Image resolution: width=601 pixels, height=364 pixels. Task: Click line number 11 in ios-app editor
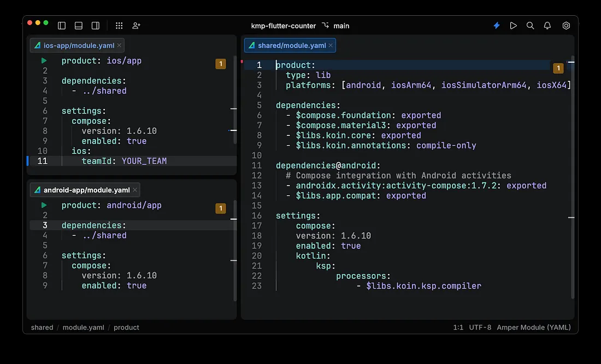tap(42, 161)
